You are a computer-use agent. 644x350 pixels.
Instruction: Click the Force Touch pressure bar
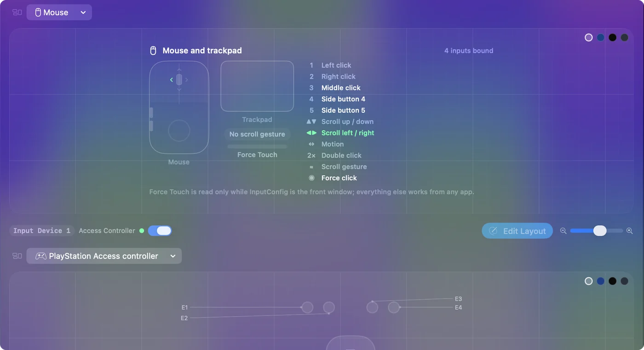click(257, 146)
